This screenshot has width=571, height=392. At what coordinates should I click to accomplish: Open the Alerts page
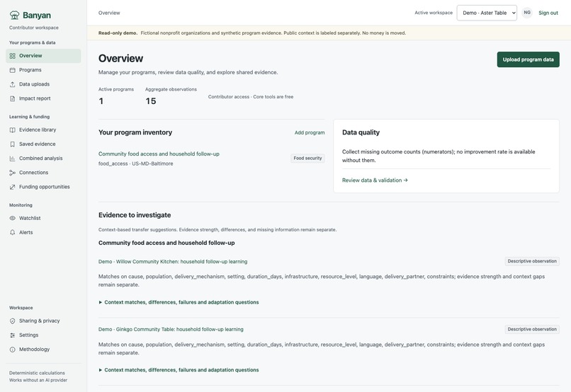coord(43,232)
